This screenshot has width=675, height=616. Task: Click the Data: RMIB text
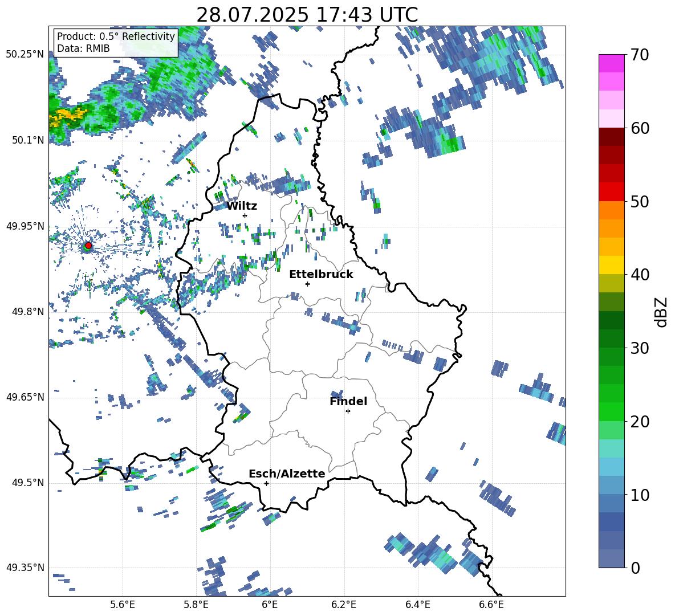click(x=83, y=48)
